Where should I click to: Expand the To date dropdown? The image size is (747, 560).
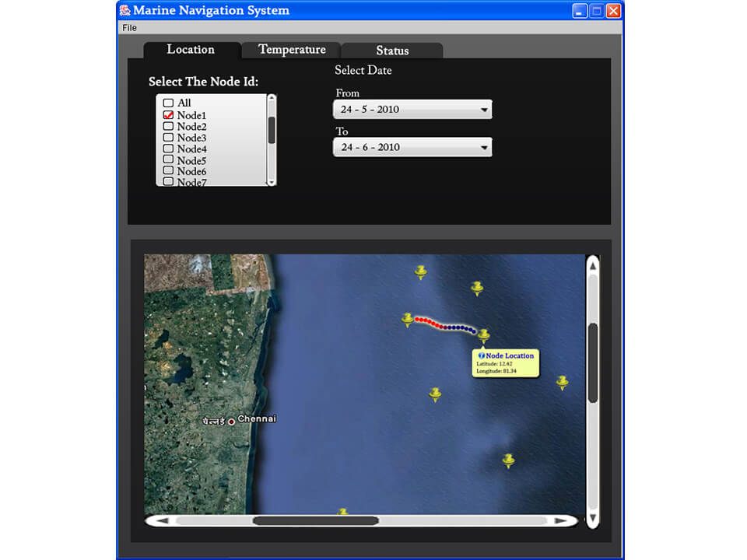[412, 147]
